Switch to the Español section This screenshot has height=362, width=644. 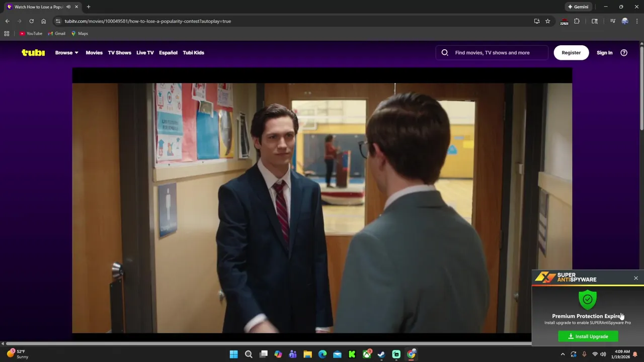pyautogui.click(x=168, y=52)
